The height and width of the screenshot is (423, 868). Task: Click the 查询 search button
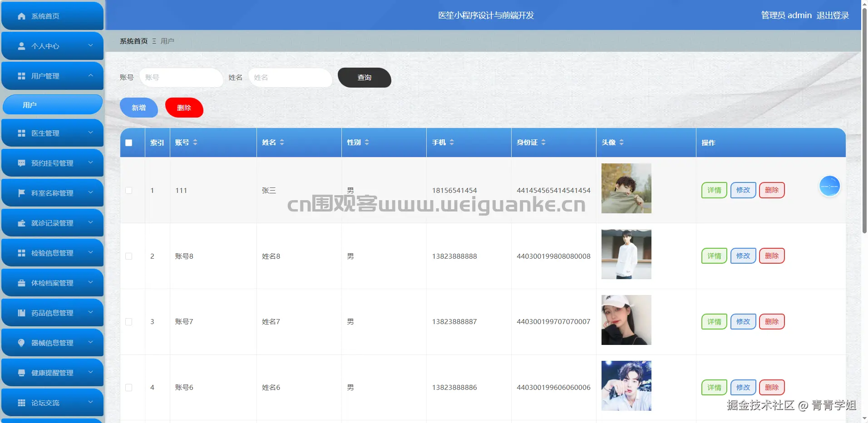(365, 78)
